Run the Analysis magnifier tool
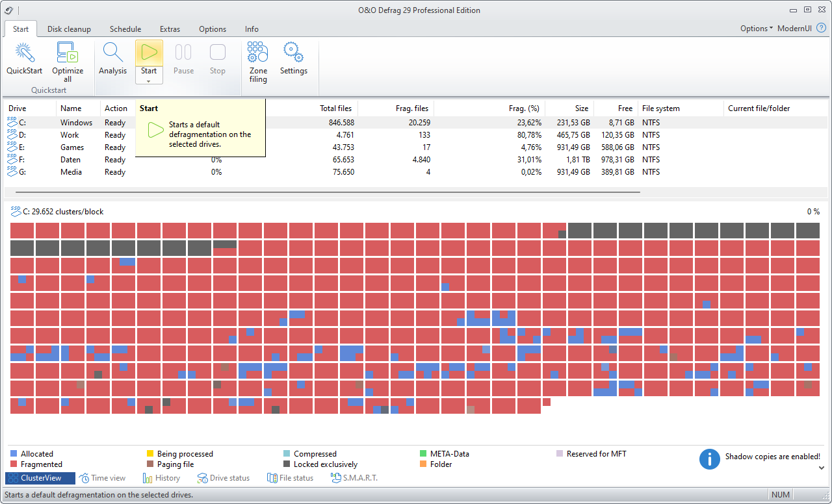Image resolution: width=832 pixels, height=504 pixels. [x=113, y=53]
